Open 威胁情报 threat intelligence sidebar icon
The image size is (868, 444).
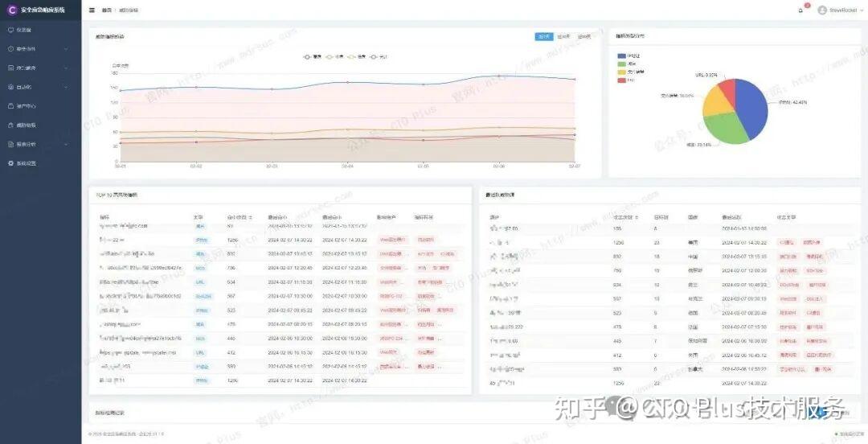[10, 125]
